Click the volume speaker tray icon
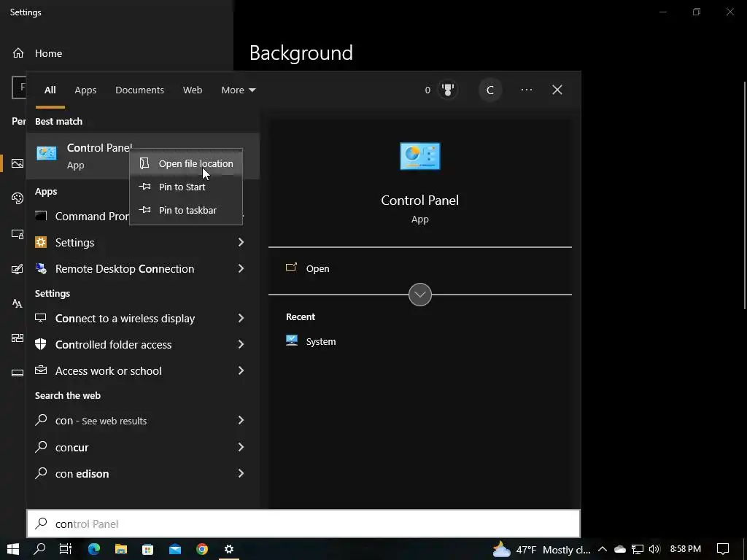This screenshot has height=560, width=747. (654, 549)
